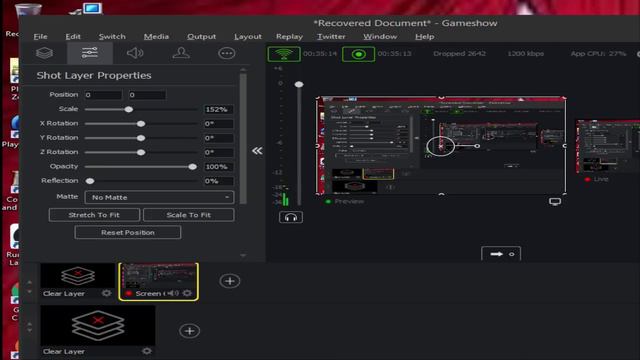Add a shot to the first layer

tap(230, 281)
